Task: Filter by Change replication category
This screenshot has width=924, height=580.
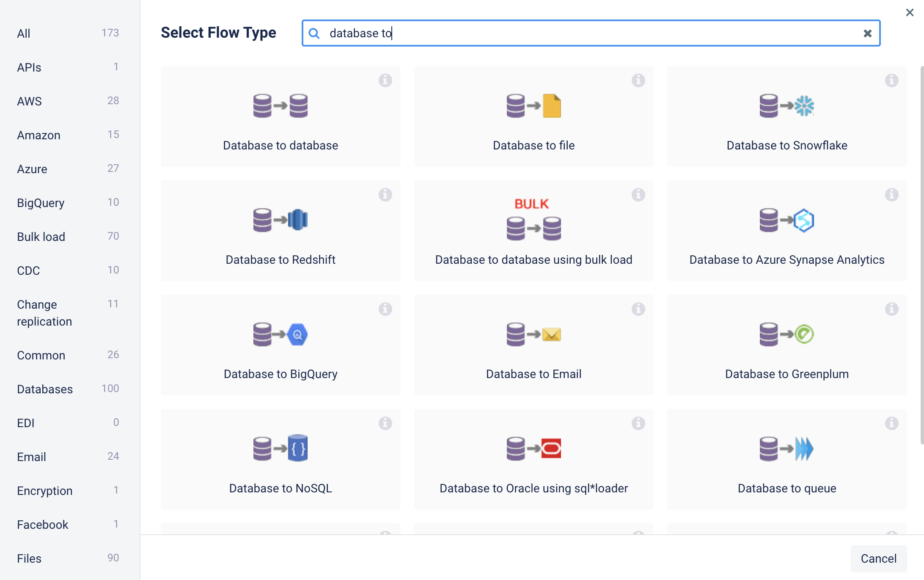Action: (44, 313)
